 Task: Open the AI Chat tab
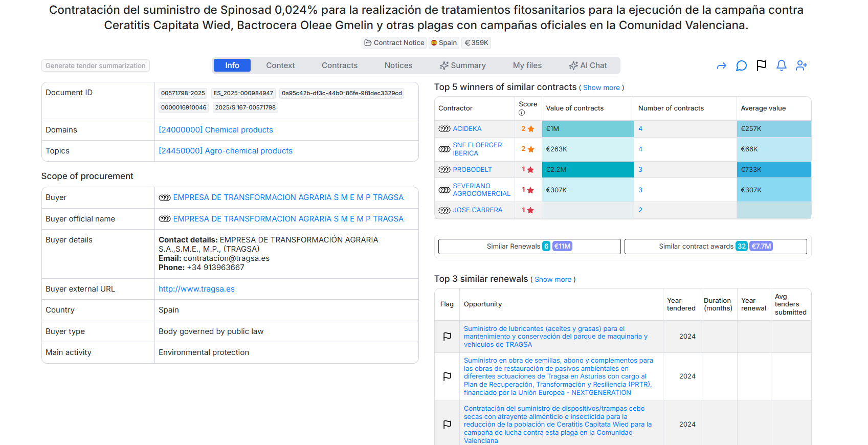click(588, 65)
